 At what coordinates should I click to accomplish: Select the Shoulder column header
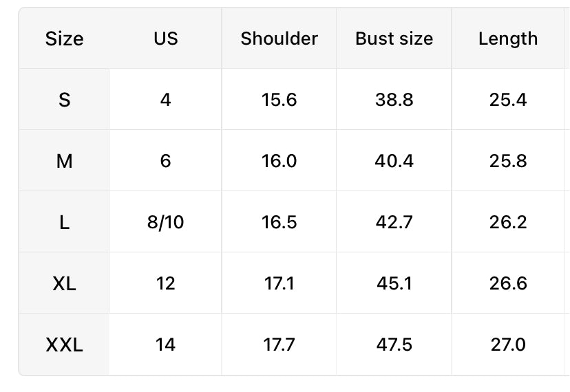pos(279,39)
